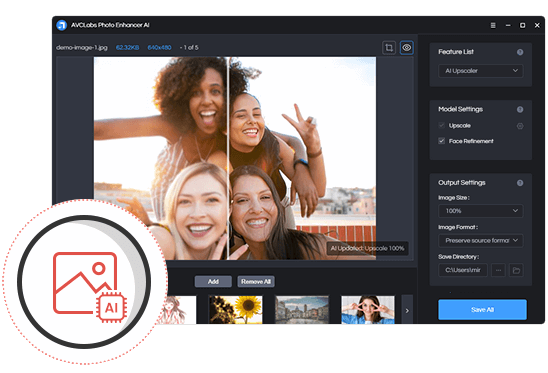
Task: Open Feature List help icon
Action: (x=520, y=52)
